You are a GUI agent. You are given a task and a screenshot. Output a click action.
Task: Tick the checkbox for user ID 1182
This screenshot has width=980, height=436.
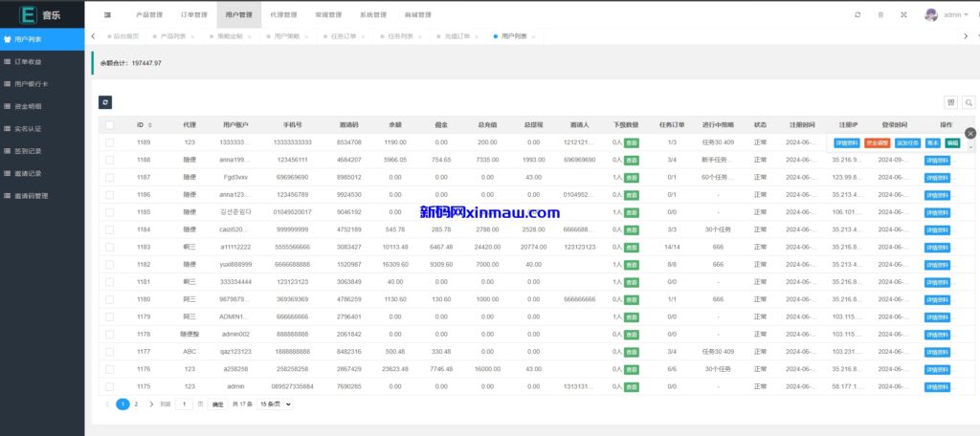[x=109, y=265]
